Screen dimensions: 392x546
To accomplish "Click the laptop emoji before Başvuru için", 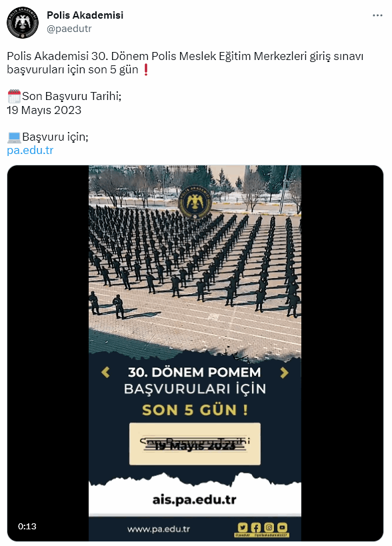I will pyautogui.click(x=14, y=137).
